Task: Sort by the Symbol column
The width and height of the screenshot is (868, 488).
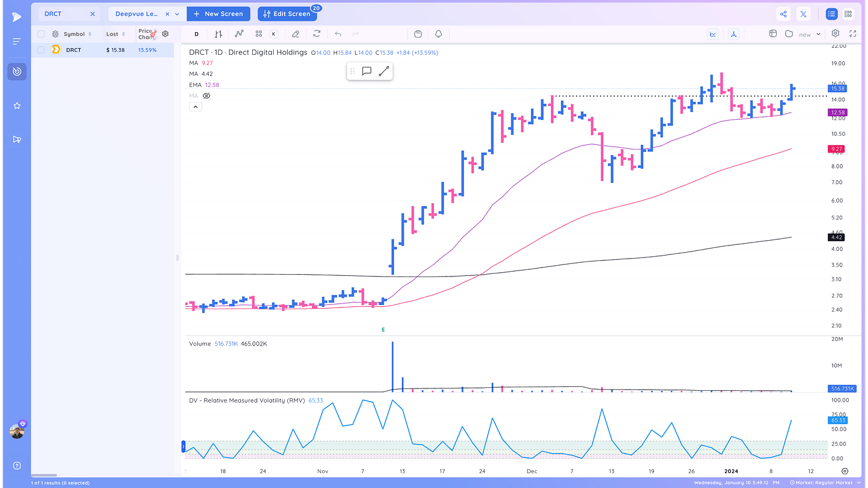Action: [x=77, y=34]
